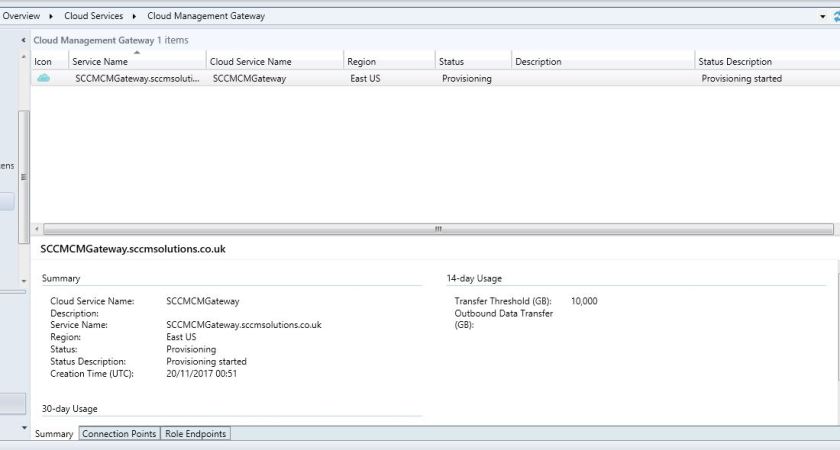This screenshot has height=450, width=840.
Task: Click the 14-day Usage section heading
Action: click(x=474, y=279)
